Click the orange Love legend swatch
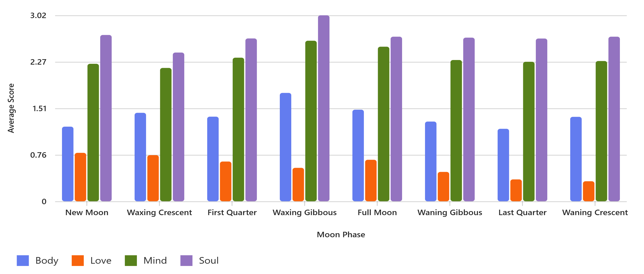Viewport: 644px width, 274px height. (x=77, y=261)
